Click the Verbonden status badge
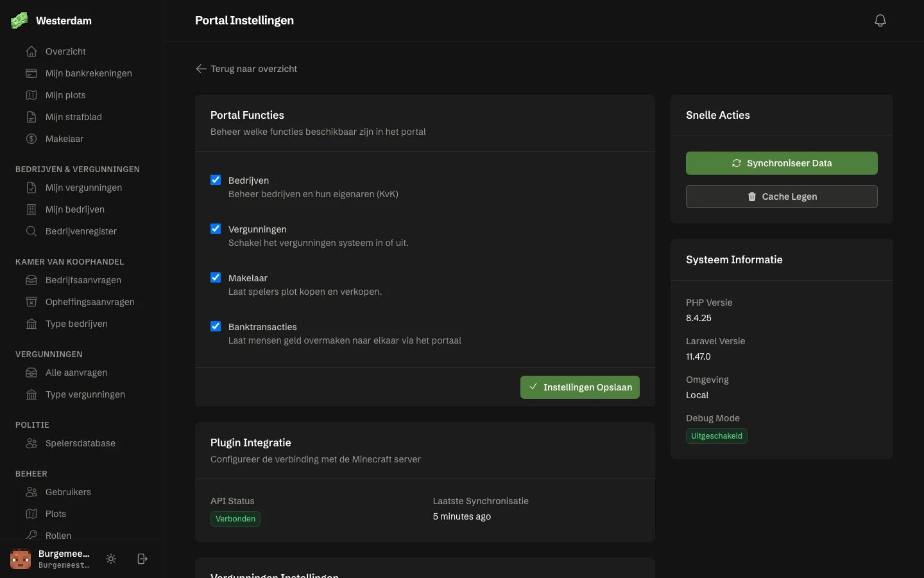The width and height of the screenshot is (924, 578). [x=235, y=519]
